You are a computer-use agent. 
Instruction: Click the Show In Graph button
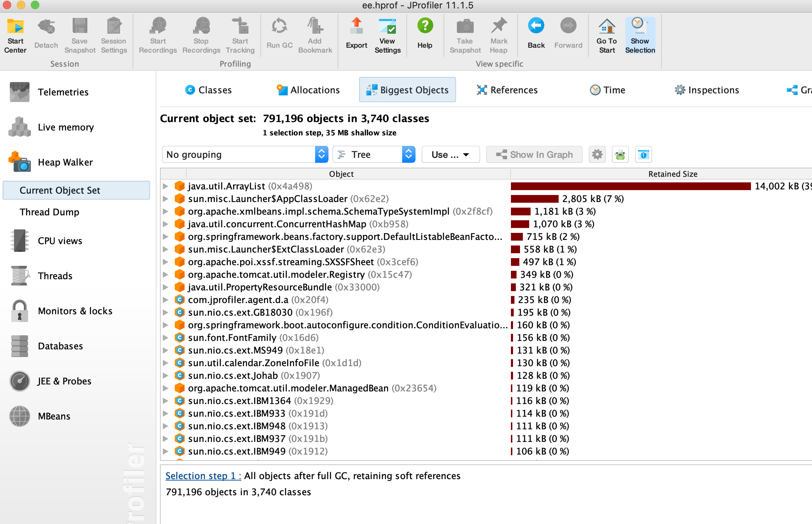click(x=534, y=154)
